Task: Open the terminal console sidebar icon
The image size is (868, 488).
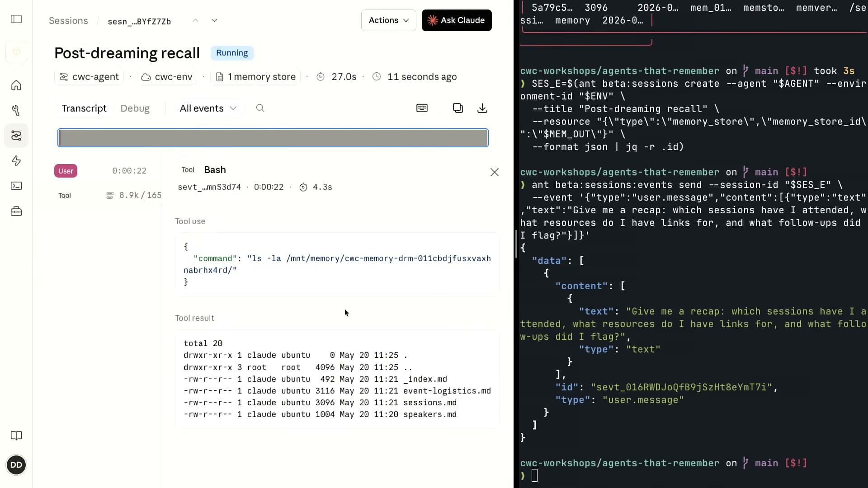Action: [x=16, y=186]
